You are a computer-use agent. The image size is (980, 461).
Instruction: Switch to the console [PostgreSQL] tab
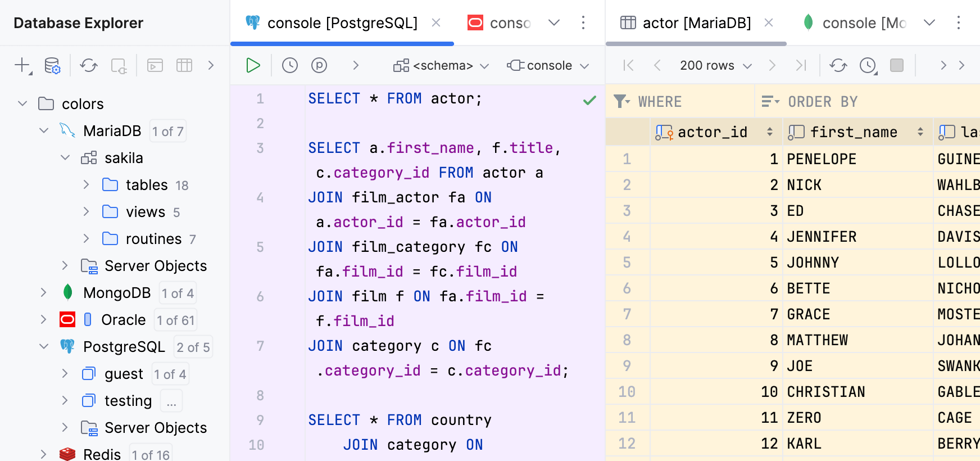[342, 23]
